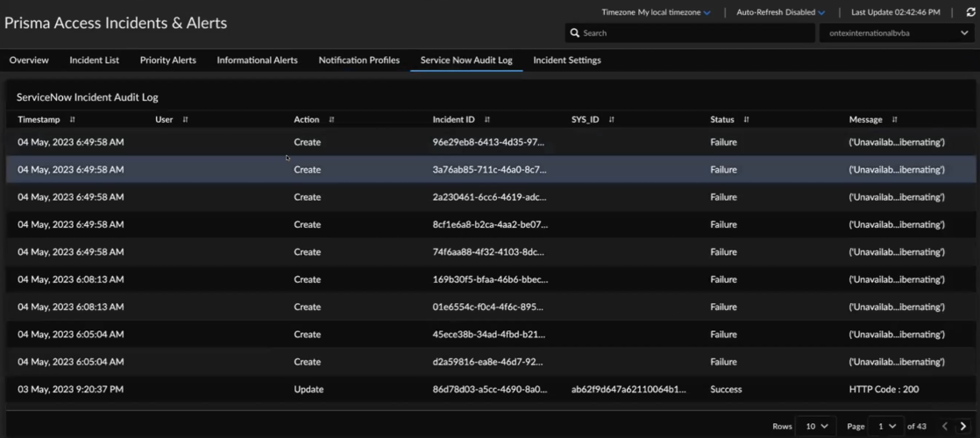The image size is (980, 438).
Task: Click the previous page arrow
Action: 945,427
